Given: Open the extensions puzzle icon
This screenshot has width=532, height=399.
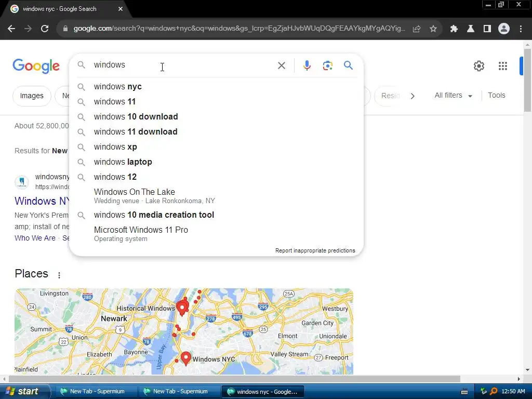Looking at the screenshot, I should (x=454, y=29).
